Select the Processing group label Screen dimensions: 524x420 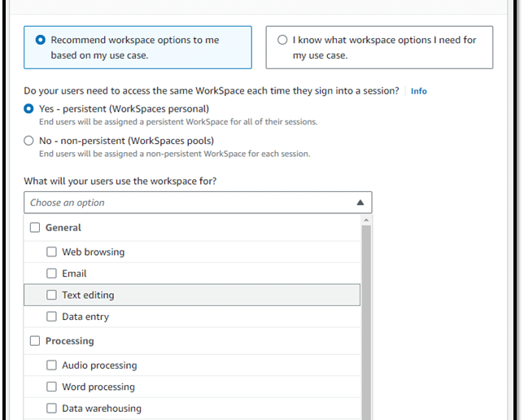point(69,341)
